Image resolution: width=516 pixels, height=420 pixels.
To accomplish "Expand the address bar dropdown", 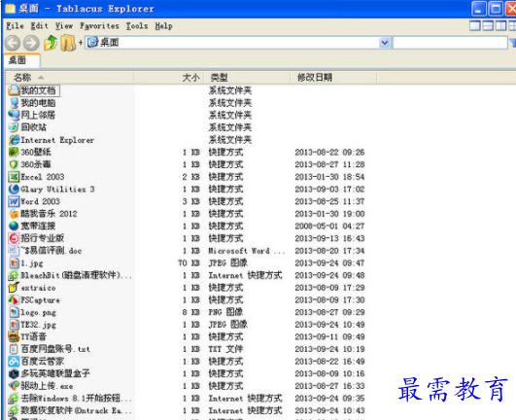I will [x=385, y=43].
